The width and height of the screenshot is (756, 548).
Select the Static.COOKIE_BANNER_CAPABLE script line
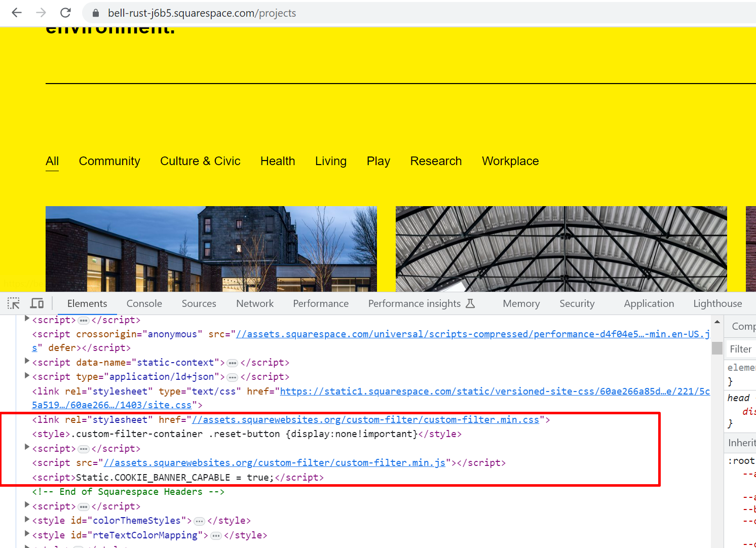pos(178,478)
